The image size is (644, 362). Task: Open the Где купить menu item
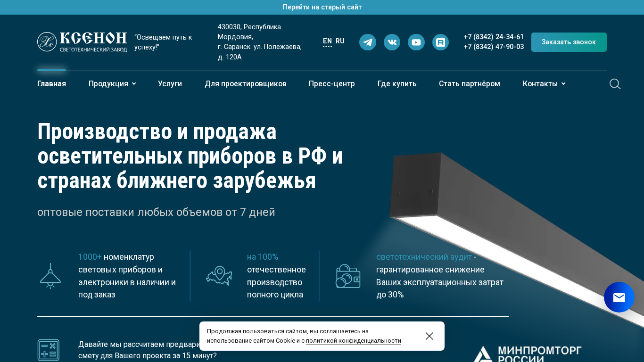click(x=397, y=84)
